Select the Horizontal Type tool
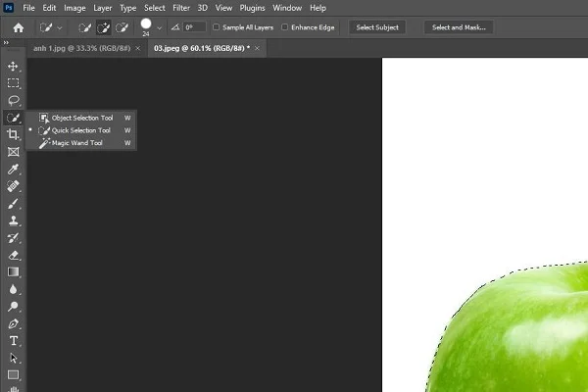 pyautogui.click(x=14, y=340)
